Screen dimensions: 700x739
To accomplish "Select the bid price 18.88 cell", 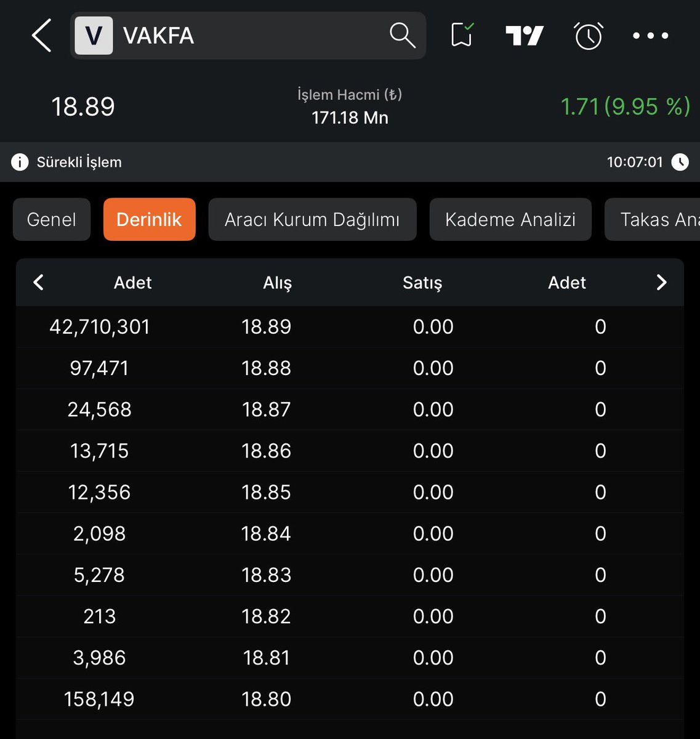I will click(266, 368).
